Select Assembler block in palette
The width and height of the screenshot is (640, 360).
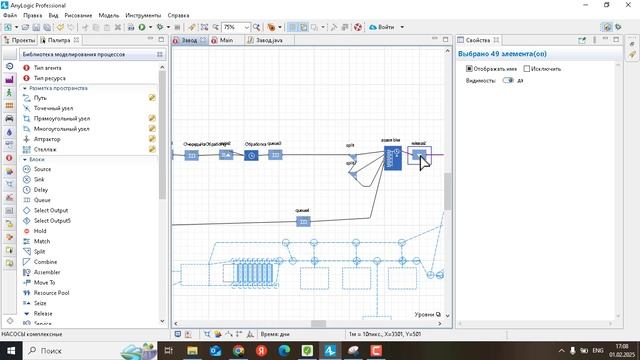[47, 272]
